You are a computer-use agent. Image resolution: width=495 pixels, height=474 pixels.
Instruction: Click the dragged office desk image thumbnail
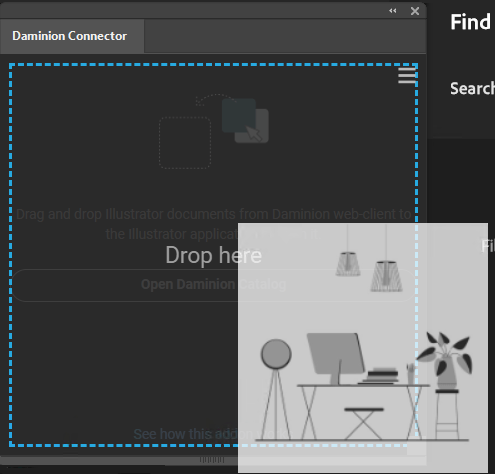point(363,348)
